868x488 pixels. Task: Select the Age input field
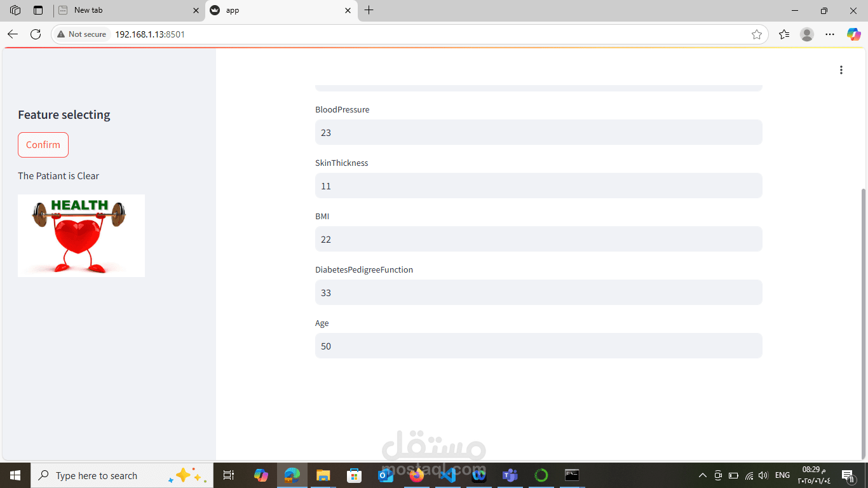[x=538, y=346]
